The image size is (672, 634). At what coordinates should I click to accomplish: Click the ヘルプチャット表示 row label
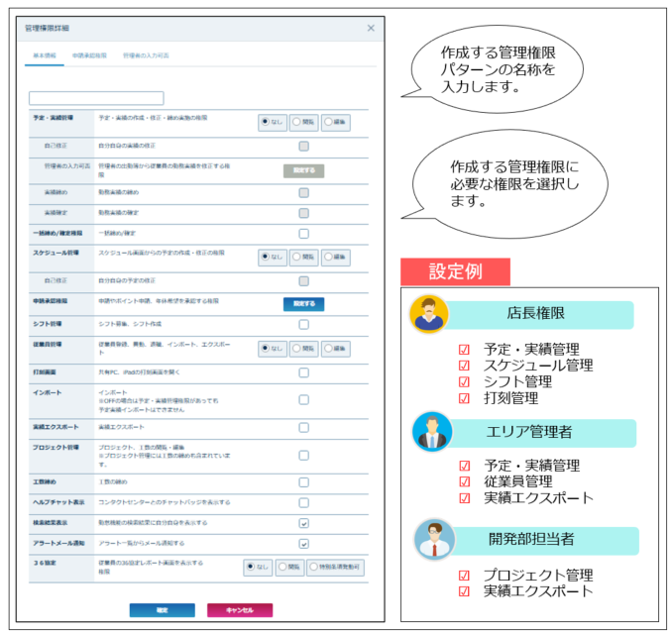(59, 502)
